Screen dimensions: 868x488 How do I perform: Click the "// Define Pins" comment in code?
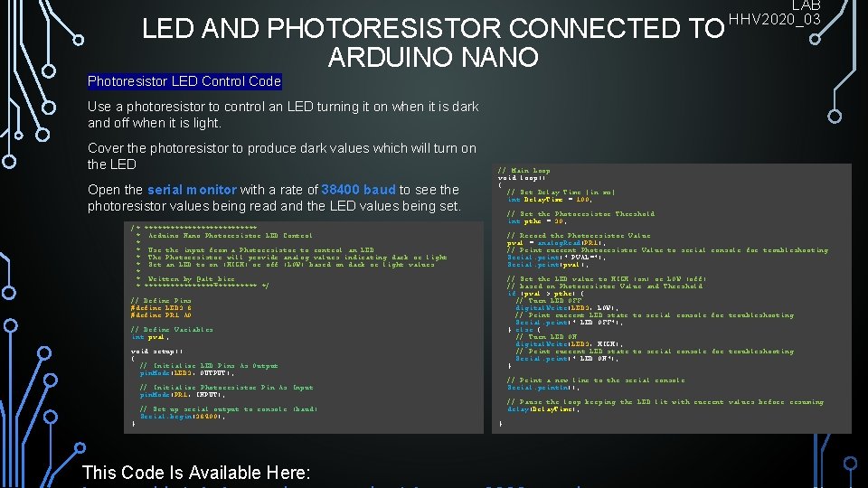tap(161, 300)
